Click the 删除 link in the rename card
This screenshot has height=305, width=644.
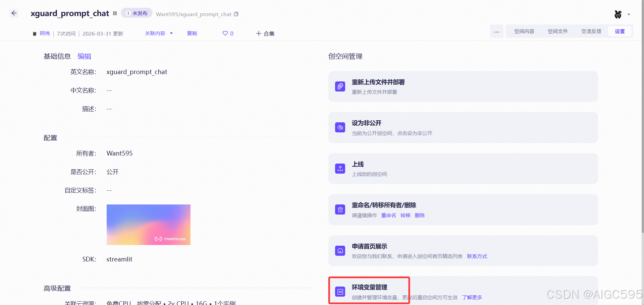[419, 215]
